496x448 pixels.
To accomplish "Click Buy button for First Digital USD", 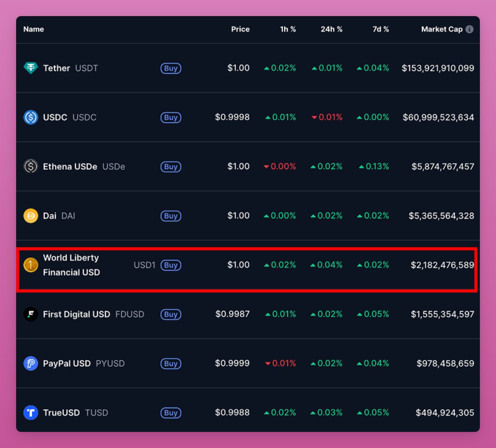I will pos(171,314).
